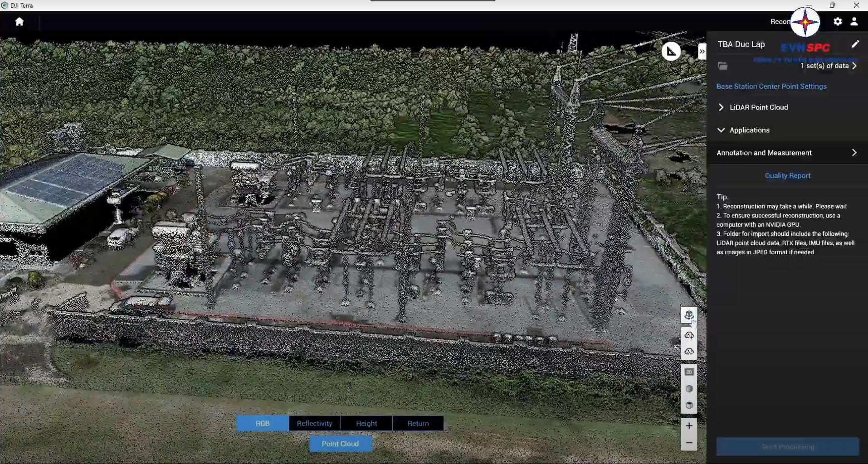Screen dimensions: 868x464
Task: Click the Point Cloud button
Action: pos(341,444)
